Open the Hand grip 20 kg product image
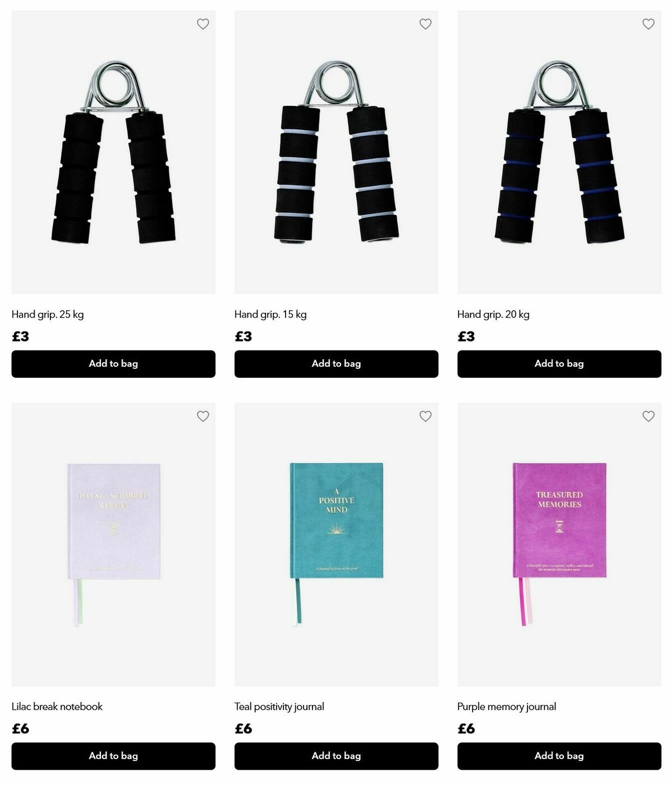Screen dimensions: 672x786 click(559, 152)
